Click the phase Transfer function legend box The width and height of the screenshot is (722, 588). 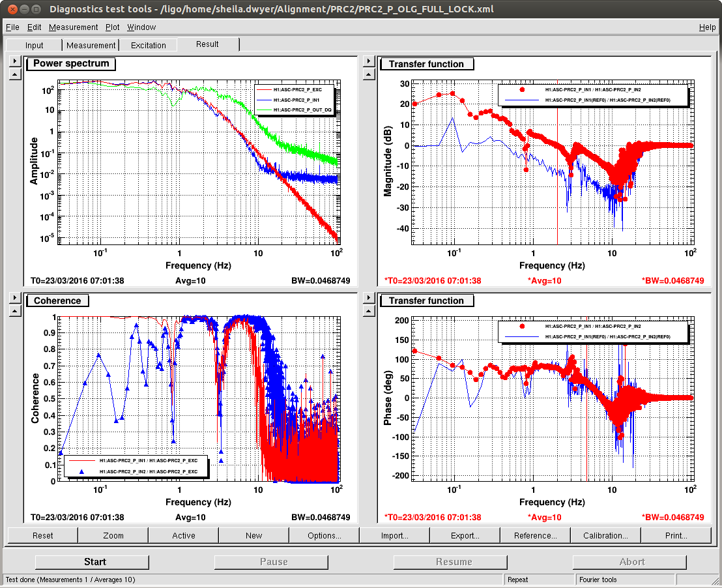click(593, 331)
